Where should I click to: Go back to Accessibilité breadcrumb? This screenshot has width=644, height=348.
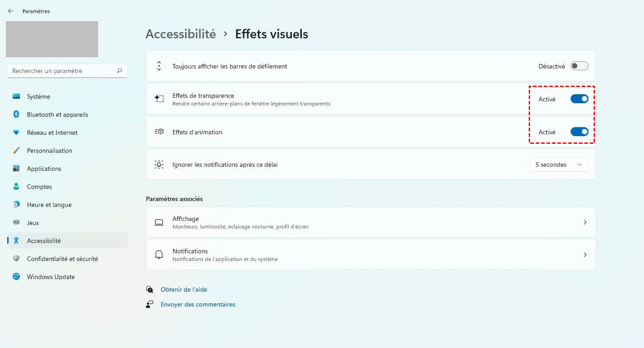coord(181,34)
